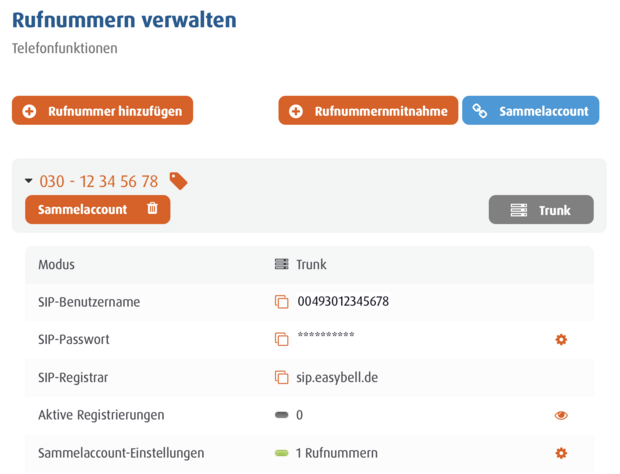The height and width of the screenshot is (474, 620).
Task: Copy the SIP-Benutzername value
Action: 281,302
